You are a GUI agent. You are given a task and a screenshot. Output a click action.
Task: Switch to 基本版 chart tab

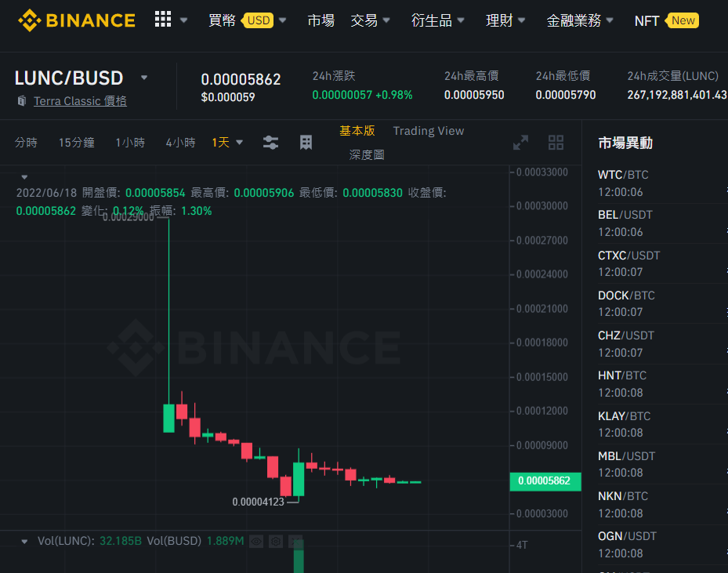click(357, 131)
